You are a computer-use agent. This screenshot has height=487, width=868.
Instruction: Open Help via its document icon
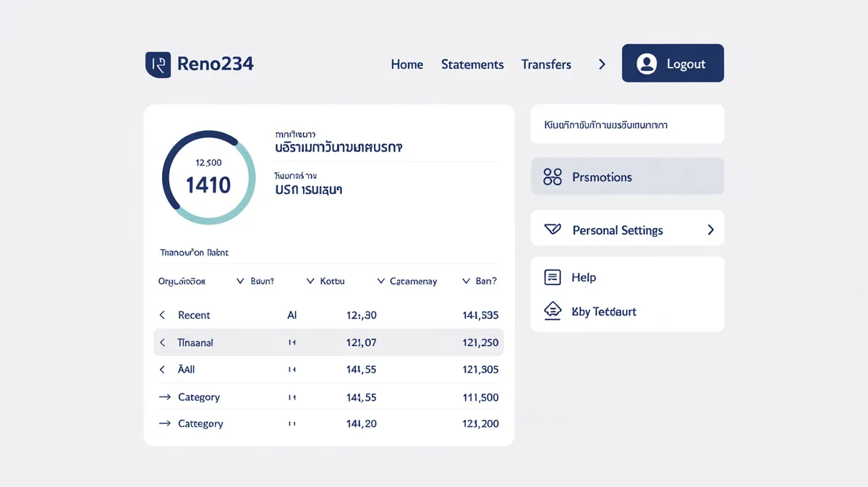coord(552,276)
